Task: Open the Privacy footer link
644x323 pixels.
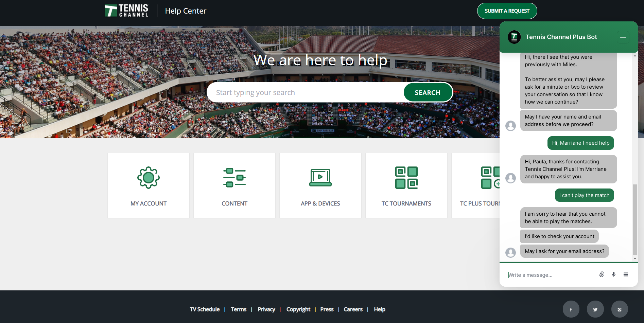Action: [266, 309]
